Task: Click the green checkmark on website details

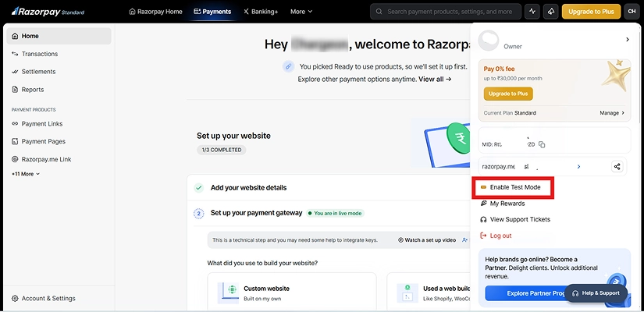Action: pyautogui.click(x=199, y=188)
